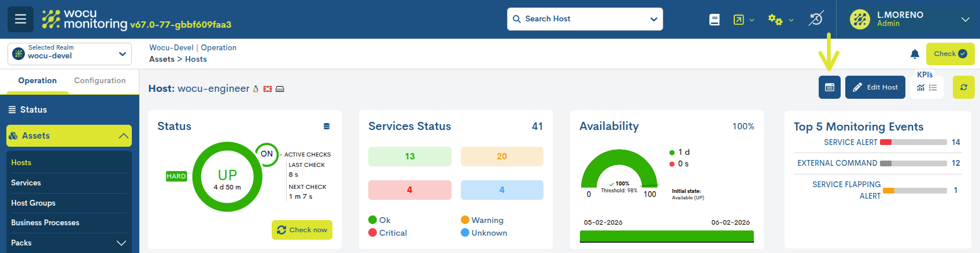Click the green availability timeline bar
Screen dimensions: 980x253
(x=667, y=236)
